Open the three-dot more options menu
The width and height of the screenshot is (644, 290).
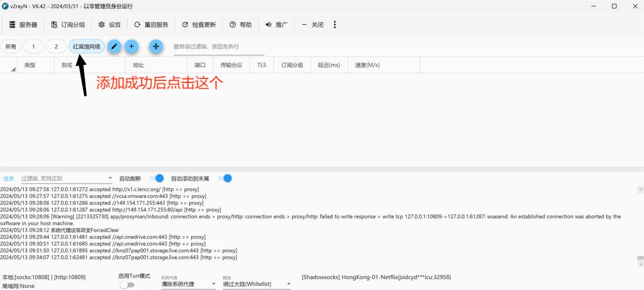click(335, 25)
